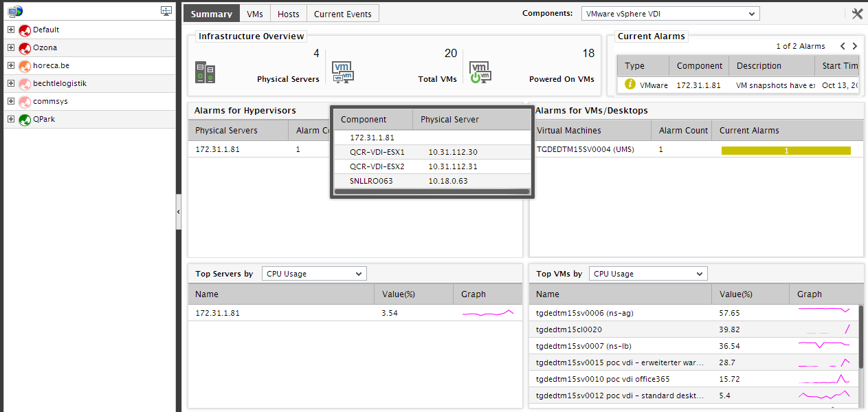
Task: Expand the bechtlelogistik tree node
Action: 11,84
